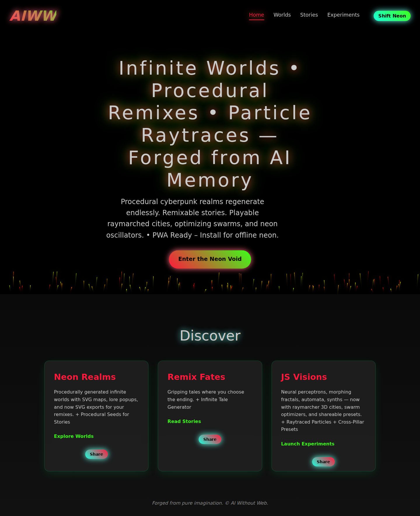
Task: Click the Launch Experiments link
Action: pos(307,444)
